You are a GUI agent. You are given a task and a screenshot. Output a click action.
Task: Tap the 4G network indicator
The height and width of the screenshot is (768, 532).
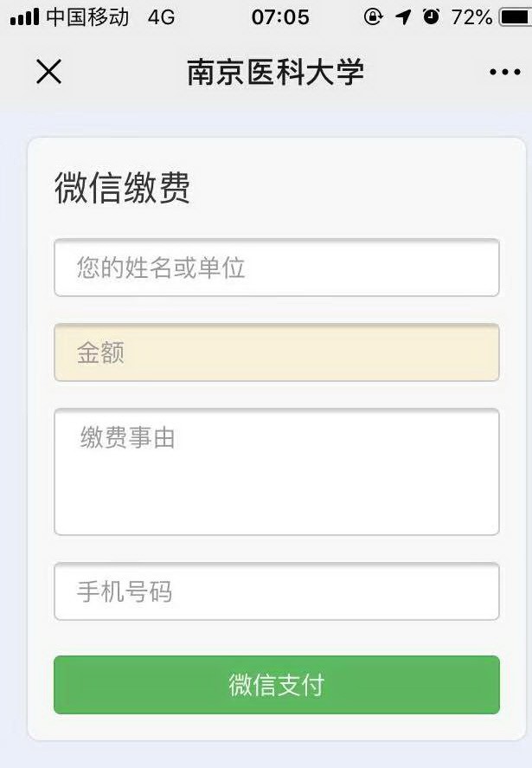161,17
